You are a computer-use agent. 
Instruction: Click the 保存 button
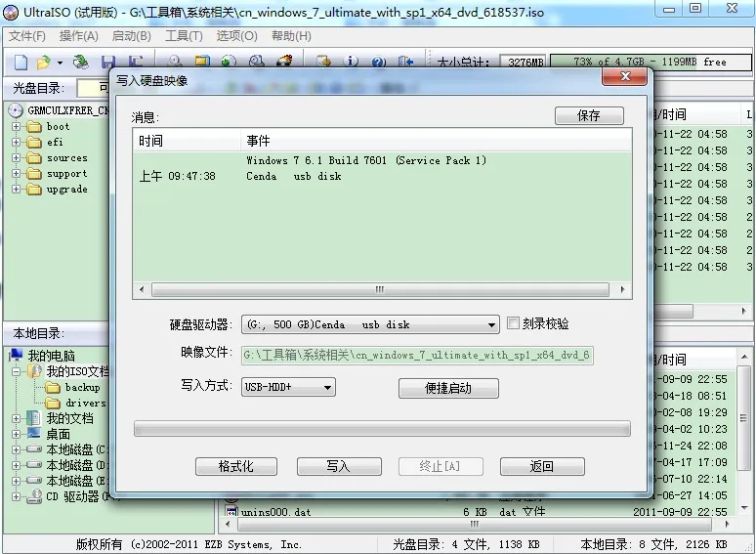589,115
